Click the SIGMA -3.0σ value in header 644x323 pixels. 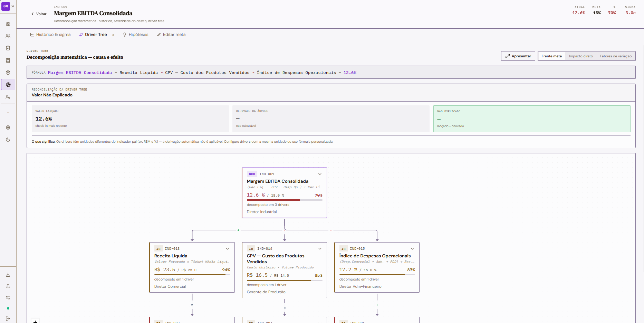point(629,13)
